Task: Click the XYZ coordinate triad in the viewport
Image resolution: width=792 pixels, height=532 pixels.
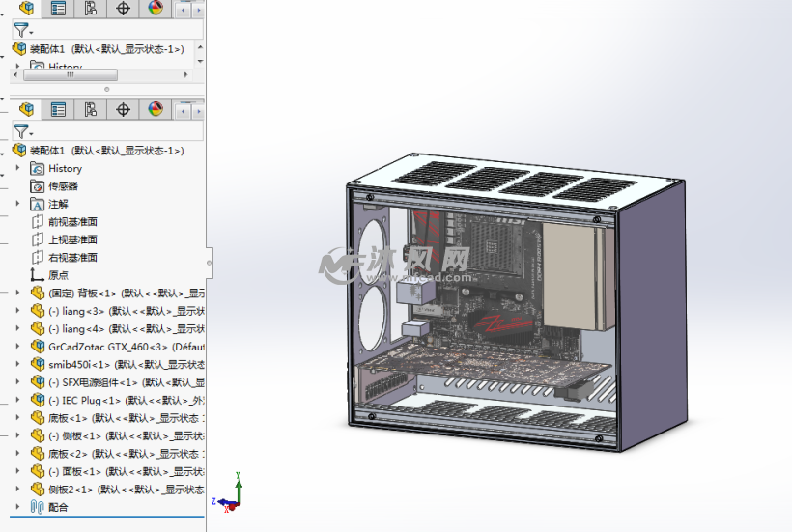Action: 232,494
